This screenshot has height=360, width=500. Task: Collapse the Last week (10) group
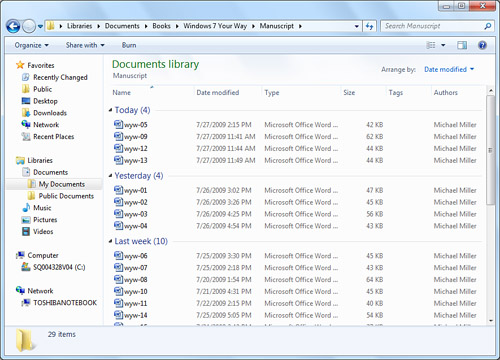click(x=110, y=241)
